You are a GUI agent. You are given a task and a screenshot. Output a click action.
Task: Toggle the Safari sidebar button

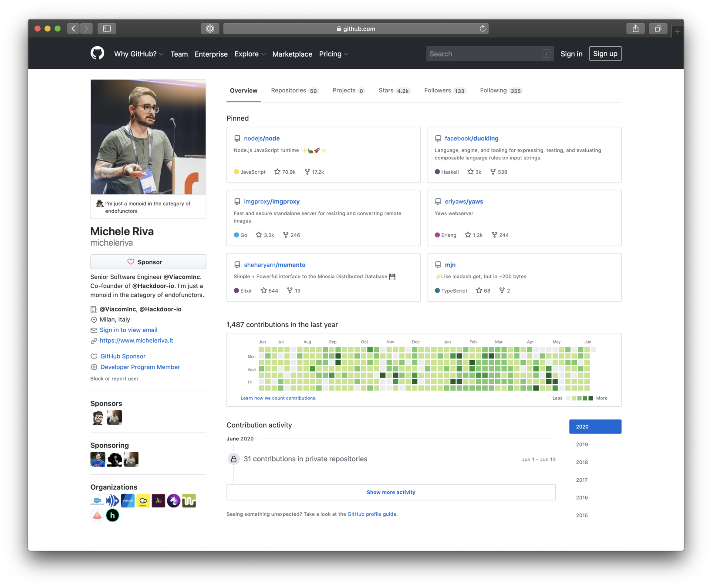(107, 29)
